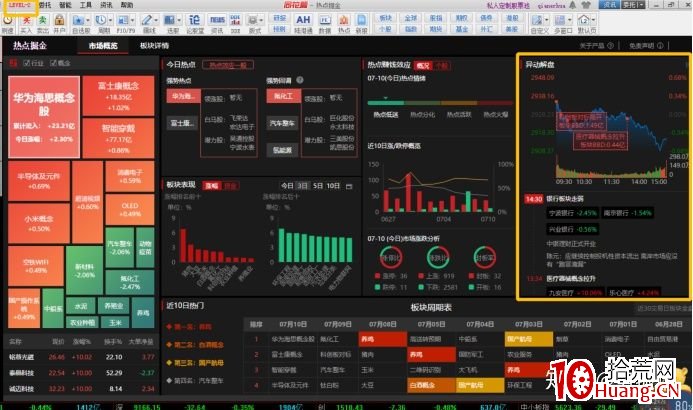Click the 华为海思概念股 heatmap tile
The width and height of the screenshot is (693, 410).
tap(44, 117)
